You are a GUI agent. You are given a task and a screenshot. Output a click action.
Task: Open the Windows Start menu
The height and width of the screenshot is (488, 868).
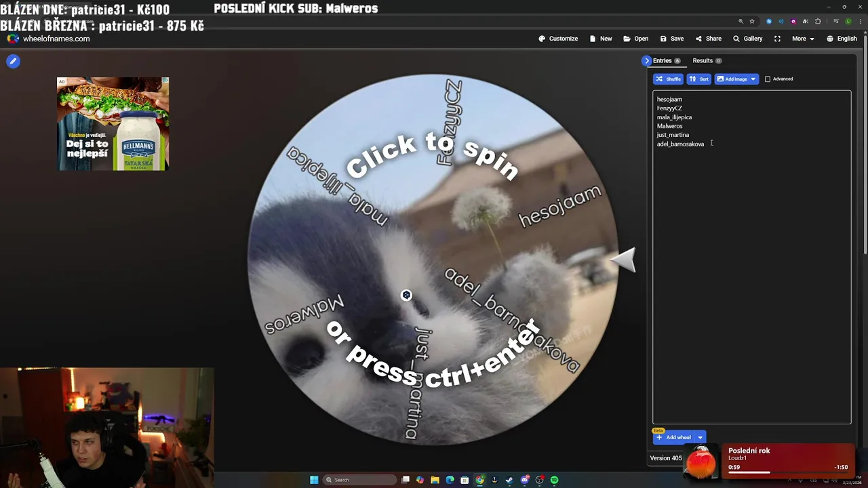click(x=314, y=480)
